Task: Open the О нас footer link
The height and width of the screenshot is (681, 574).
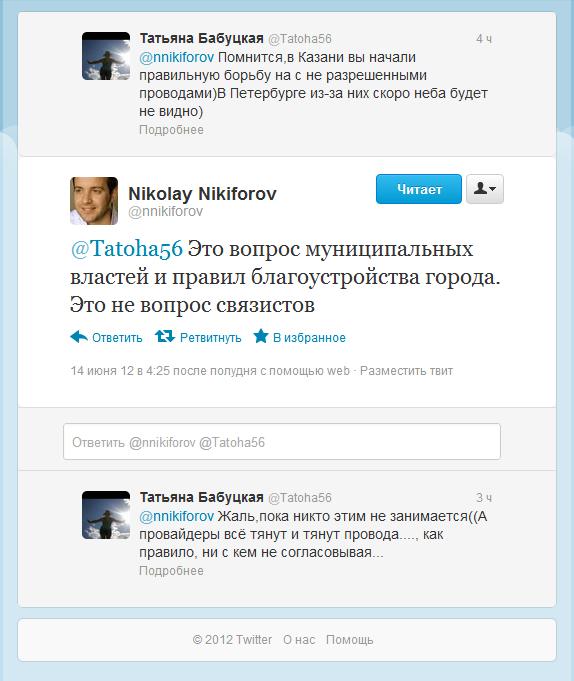Action: [299, 640]
